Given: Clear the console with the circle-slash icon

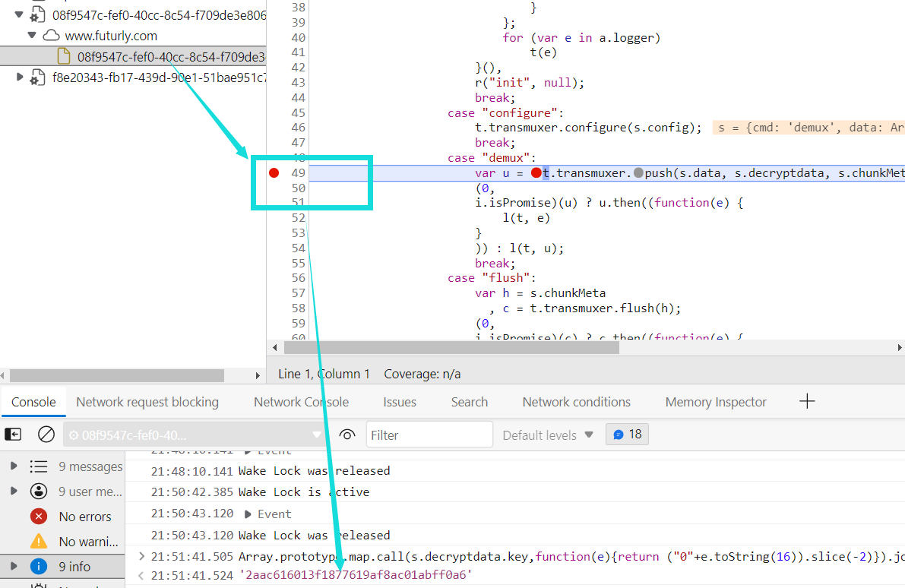Looking at the screenshot, I should tap(46, 434).
